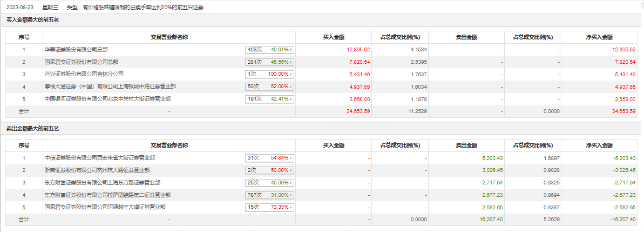Expand the 15次 73.33% stats box
Image resolution: width=644 pixels, height=232 pixels.
click(269, 207)
